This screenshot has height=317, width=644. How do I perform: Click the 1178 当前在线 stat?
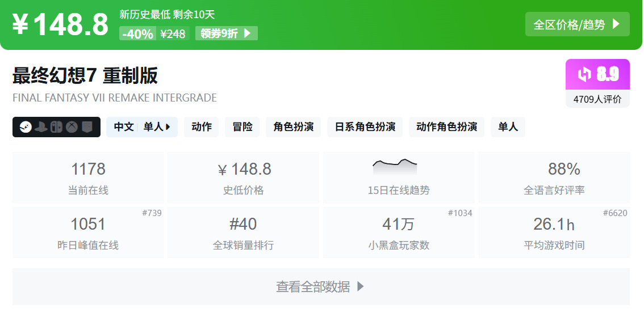click(x=88, y=177)
